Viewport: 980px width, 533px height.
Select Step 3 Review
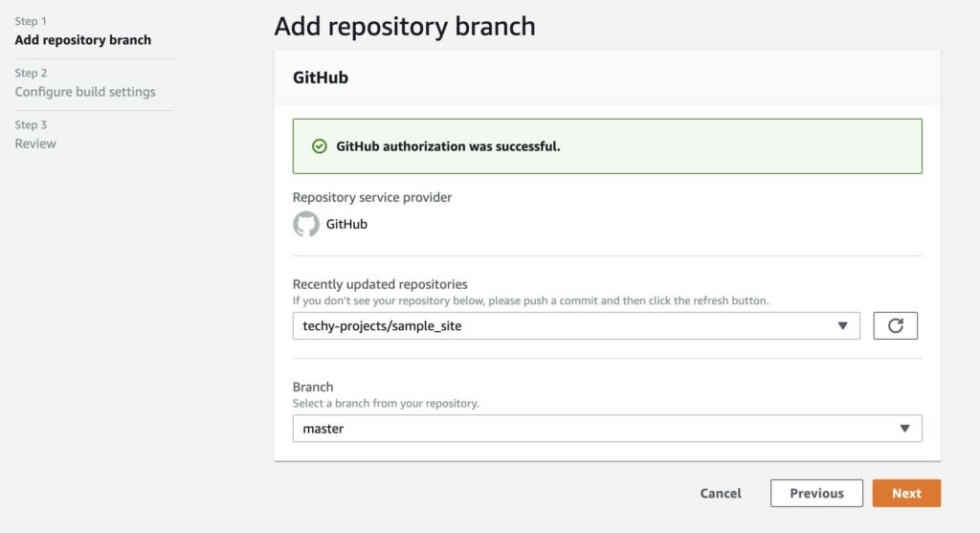click(x=35, y=144)
